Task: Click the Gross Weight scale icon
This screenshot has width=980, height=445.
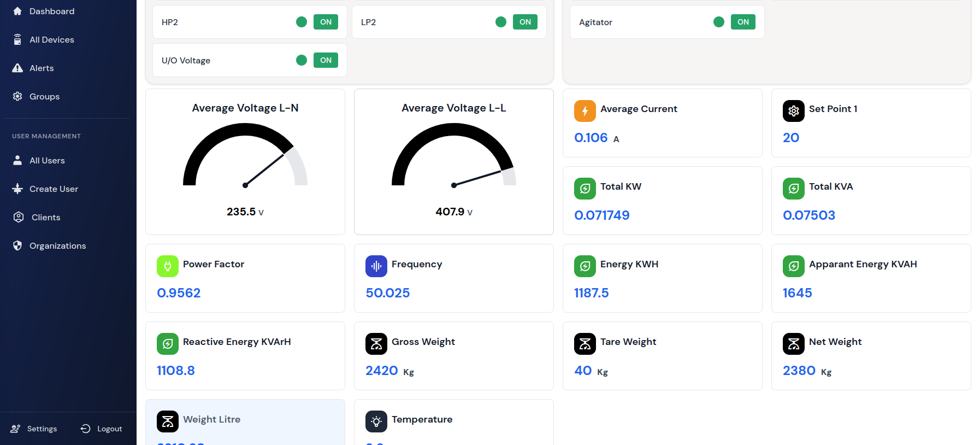Action: 376,344
